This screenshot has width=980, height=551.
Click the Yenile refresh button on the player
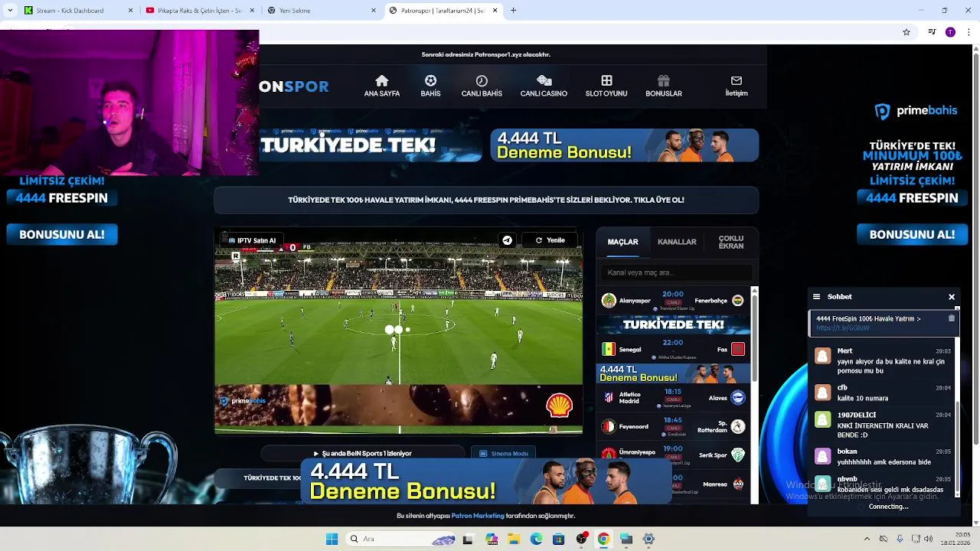(x=550, y=240)
